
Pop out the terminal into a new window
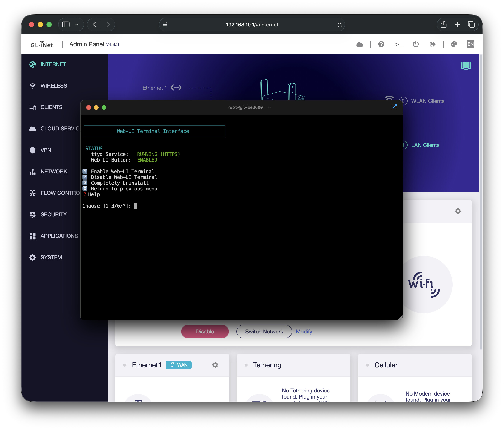tap(394, 107)
